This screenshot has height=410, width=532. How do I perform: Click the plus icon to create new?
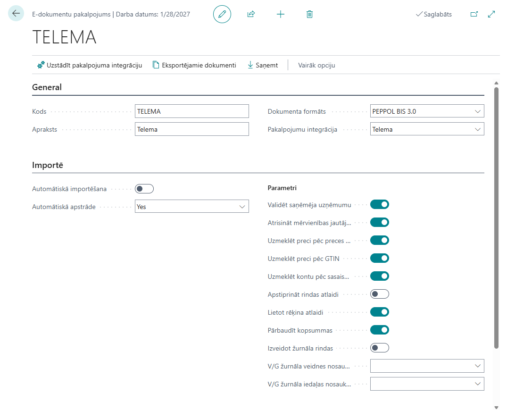pos(281,14)
